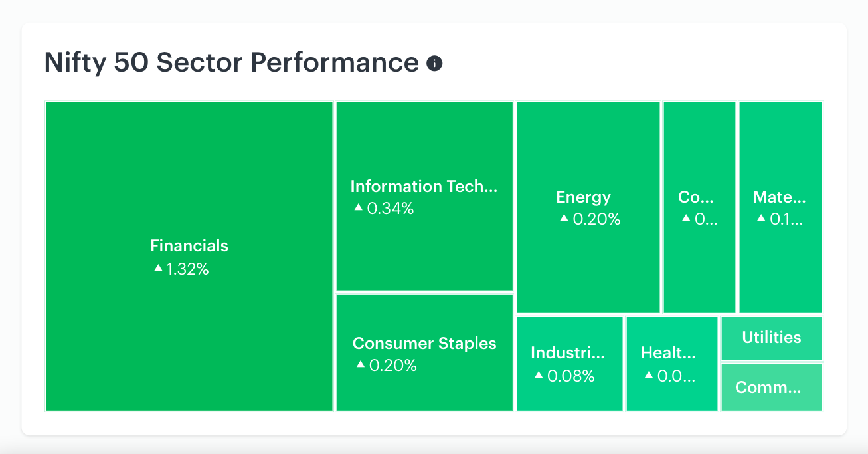Select the Energy sector label
Image resolution: width=868 pixels, height=454 pixels.
[x=584, y=197]
